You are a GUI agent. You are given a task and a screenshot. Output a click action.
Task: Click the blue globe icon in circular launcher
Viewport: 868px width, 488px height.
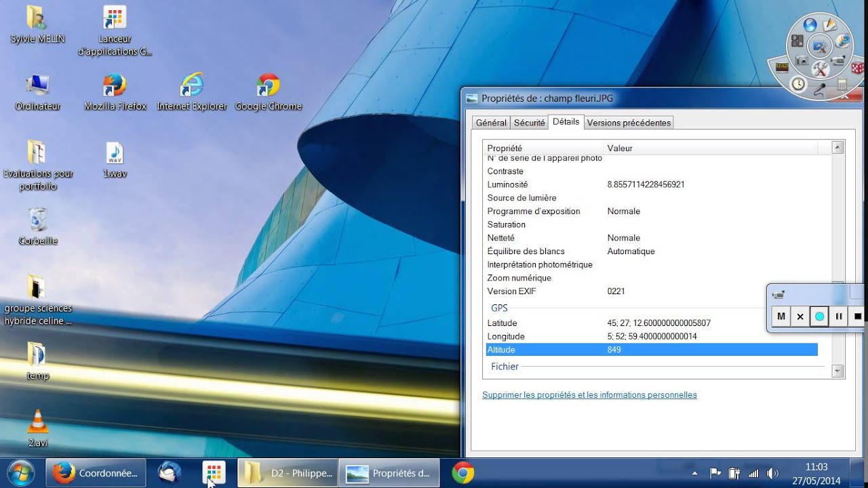810,24
